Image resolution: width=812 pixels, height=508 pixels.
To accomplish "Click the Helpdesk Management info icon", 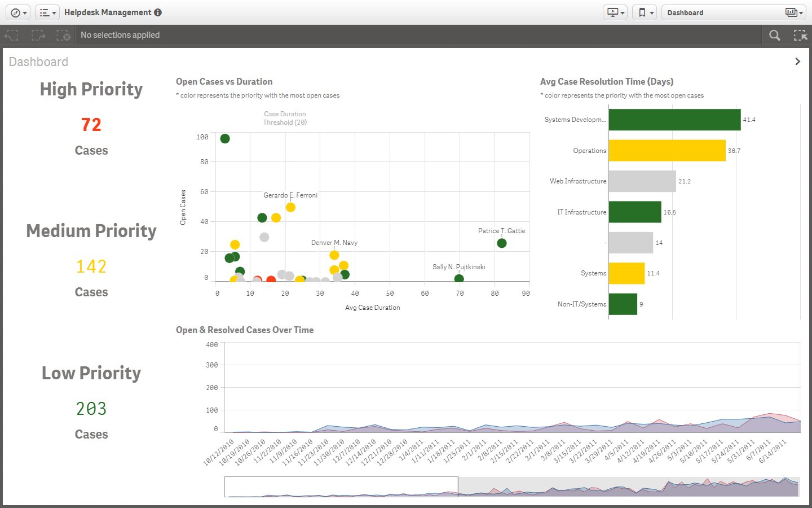I will (158, 12).
